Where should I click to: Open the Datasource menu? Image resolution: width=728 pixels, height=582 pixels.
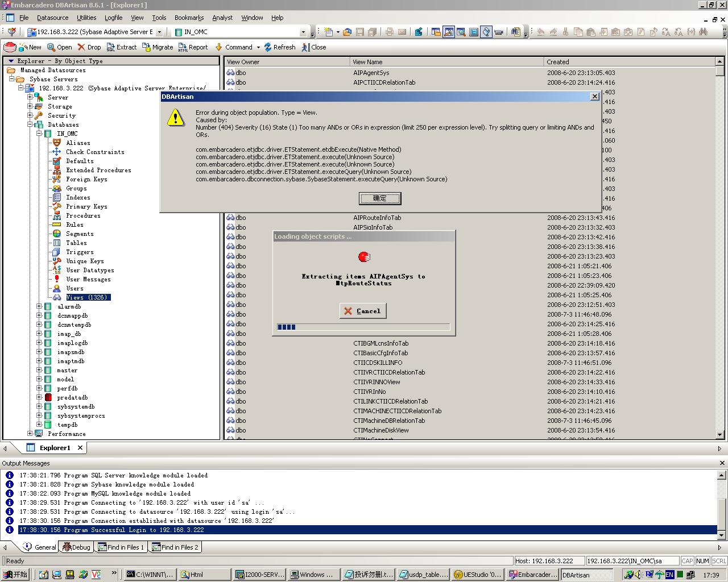click(x=52, y=18)
